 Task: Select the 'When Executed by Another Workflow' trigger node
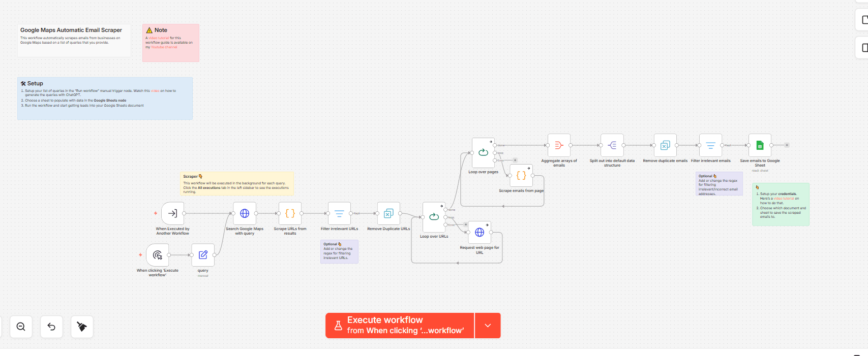click(172, 213)
